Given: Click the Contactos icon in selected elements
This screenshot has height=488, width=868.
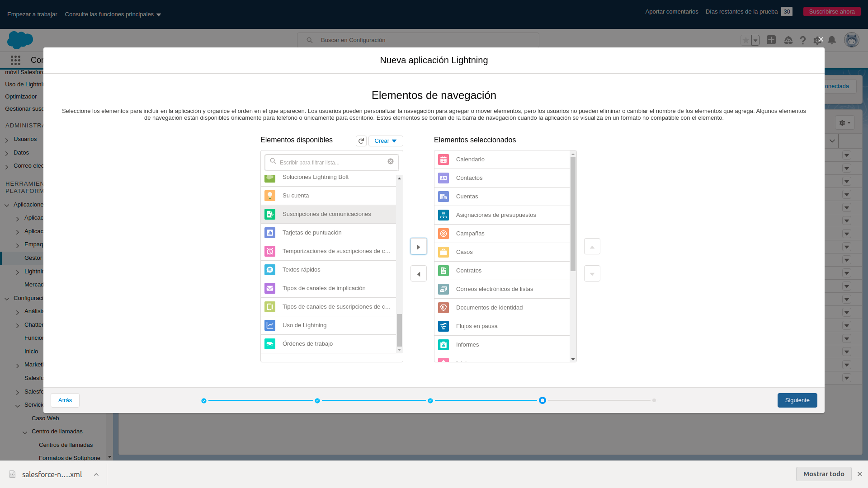Looking at the screenshot, I should [x=443, y=178].
